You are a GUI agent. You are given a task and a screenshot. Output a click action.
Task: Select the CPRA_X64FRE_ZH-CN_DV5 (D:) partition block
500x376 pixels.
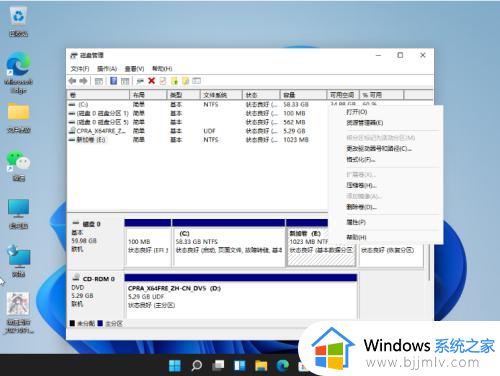pyautogui.click(x=241, y=296)
